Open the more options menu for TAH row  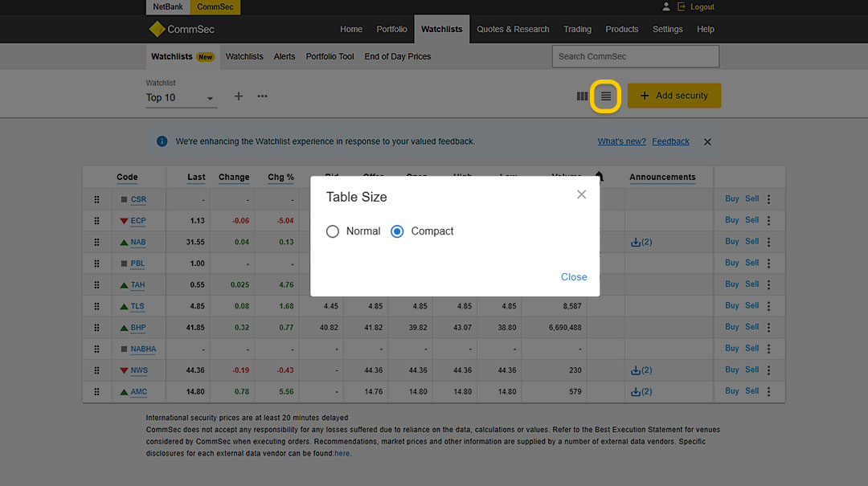pos(769,284)
